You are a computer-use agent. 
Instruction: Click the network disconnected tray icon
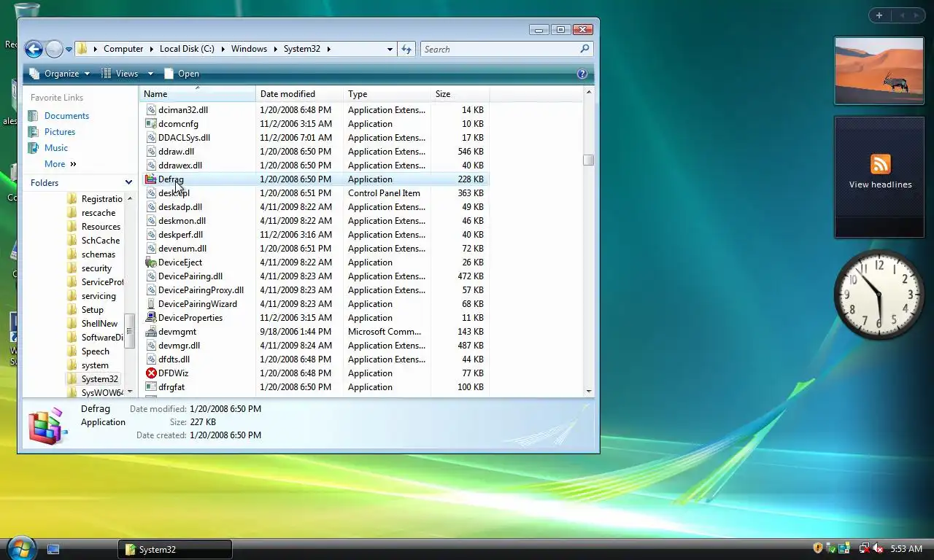point(865,548)
